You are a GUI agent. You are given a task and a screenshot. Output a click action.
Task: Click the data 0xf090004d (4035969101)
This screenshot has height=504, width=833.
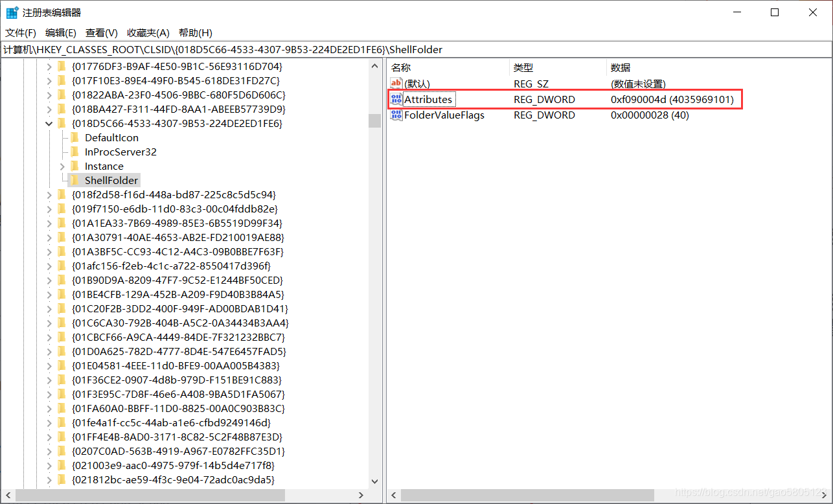672,99
